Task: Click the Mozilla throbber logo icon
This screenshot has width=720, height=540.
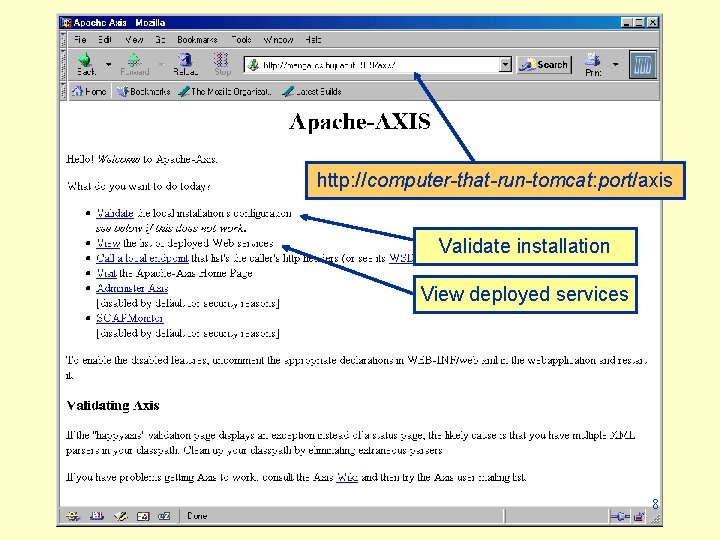Action: pyautogui.click(x=642, y=65)
